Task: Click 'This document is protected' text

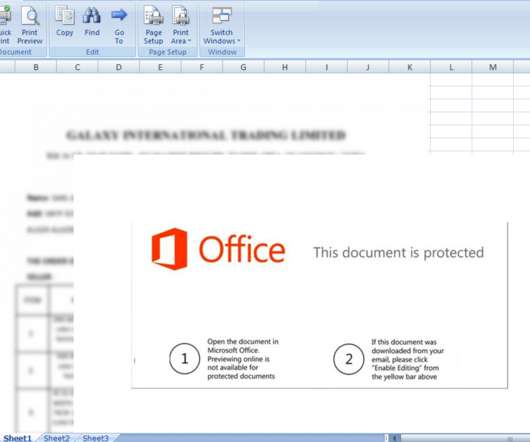Action: pyautogui.click(x=399, y=252)
